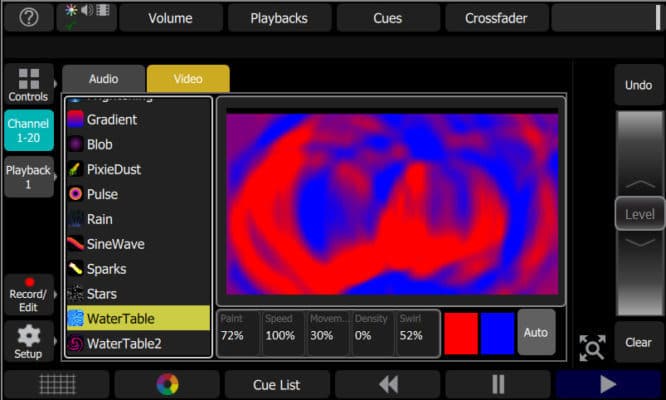Viewport: 666px width, 400px height.
Task: Open the Controls grid panel
Action: click(28, 86)
